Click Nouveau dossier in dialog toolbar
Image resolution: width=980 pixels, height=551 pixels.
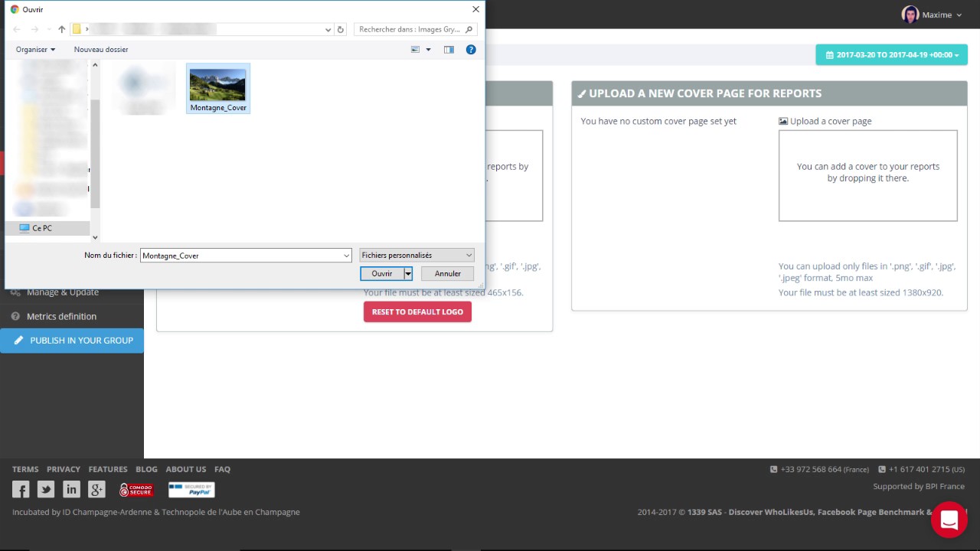coord(101,49)
